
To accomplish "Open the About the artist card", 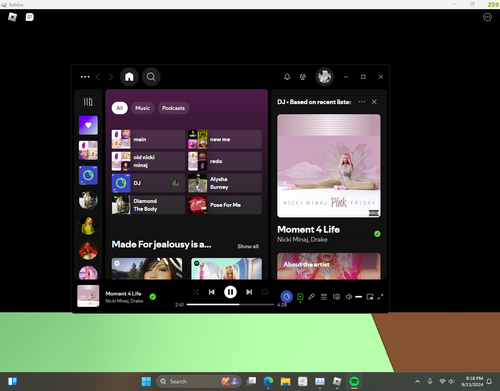I will coord(329,266).
